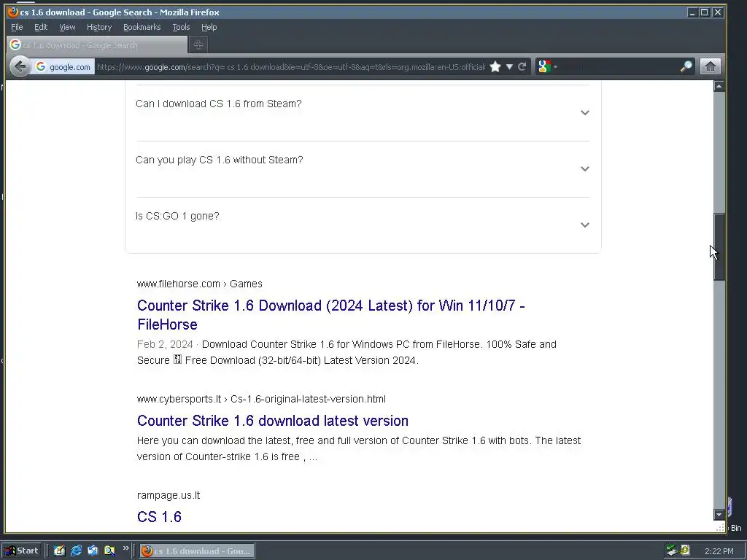Click the Start button on taskbar
Screen dimensions: 747x560
(23, 551)
